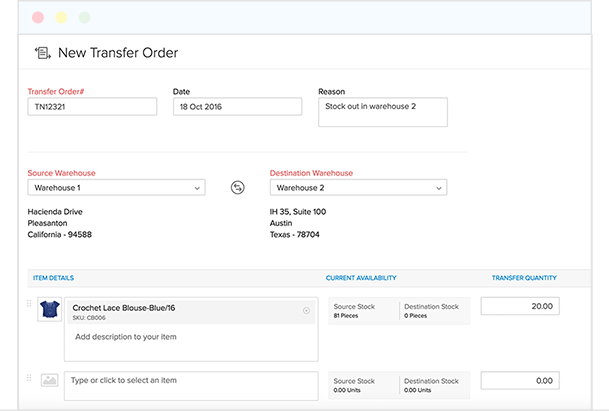Image resolution: width=609 pixels, height=411 pixels.
Task: Click the blouse product thumbnail
Action: click(x=48, y=310)
